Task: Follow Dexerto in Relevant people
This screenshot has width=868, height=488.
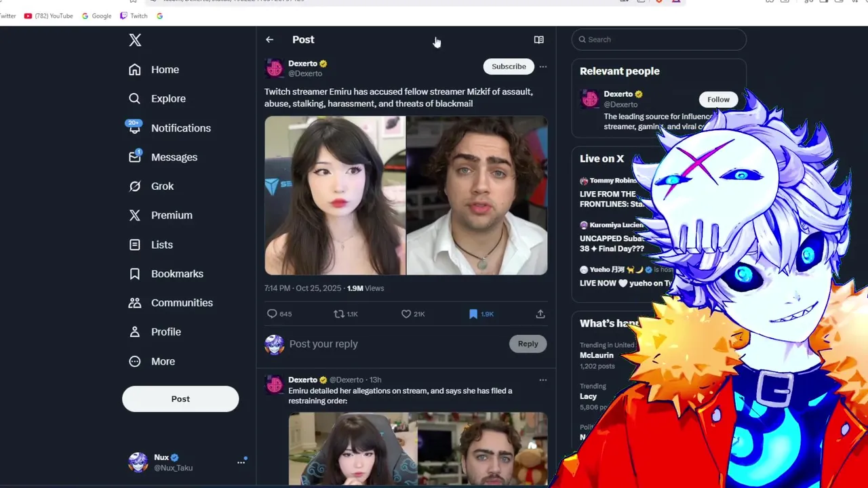Action: (x=718, y=100)
